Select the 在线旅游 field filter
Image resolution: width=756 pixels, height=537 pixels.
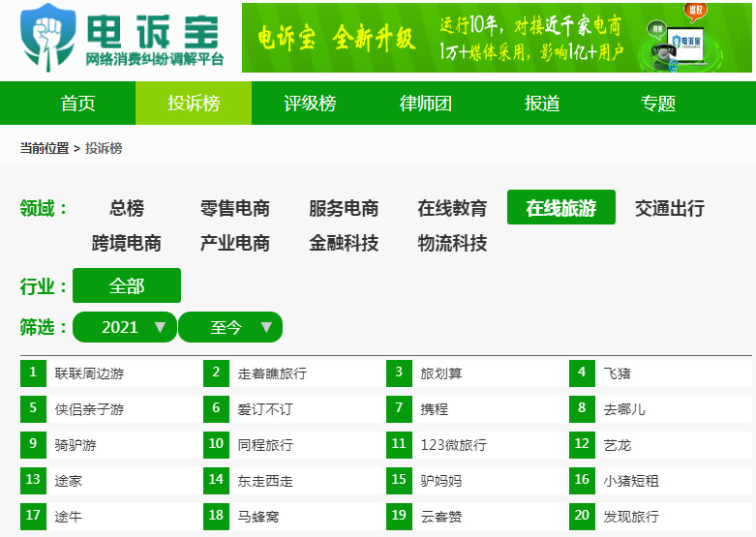click(561, 207)
